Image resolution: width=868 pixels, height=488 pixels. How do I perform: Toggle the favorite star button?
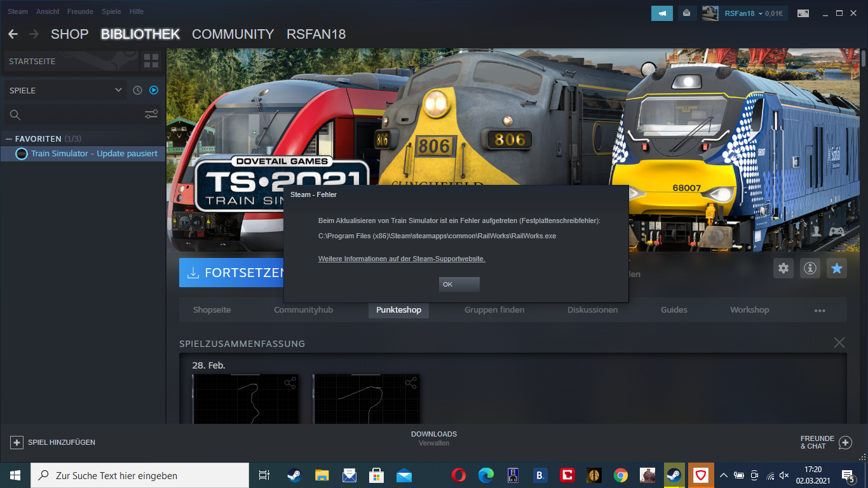coord(837,268)
